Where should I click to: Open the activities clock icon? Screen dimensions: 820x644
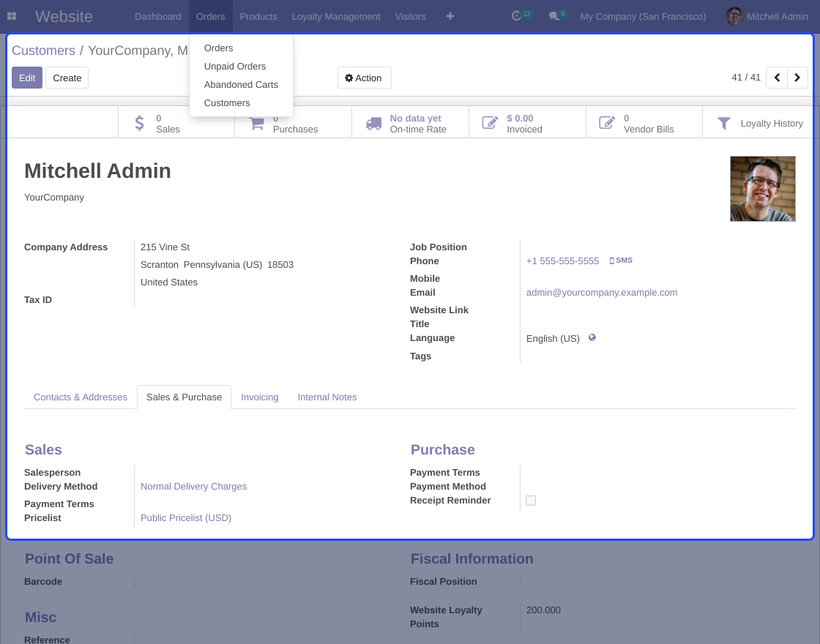pyautogui.click(x=516, y=16)
